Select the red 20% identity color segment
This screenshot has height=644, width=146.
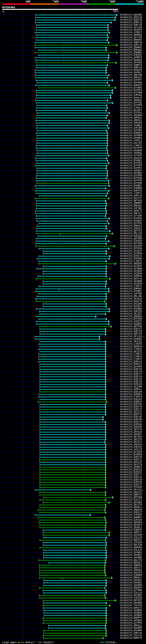16,4
